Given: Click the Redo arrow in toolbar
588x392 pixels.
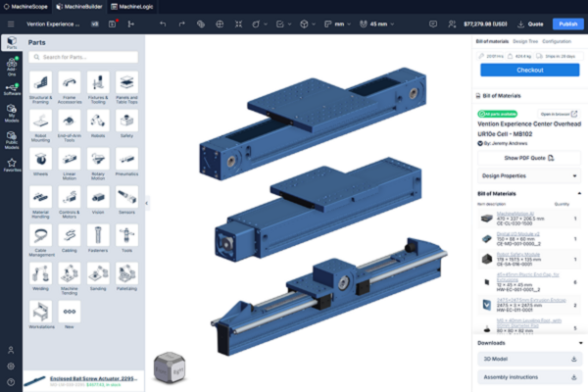Looking at the screenshot, I should coord(182,23).
